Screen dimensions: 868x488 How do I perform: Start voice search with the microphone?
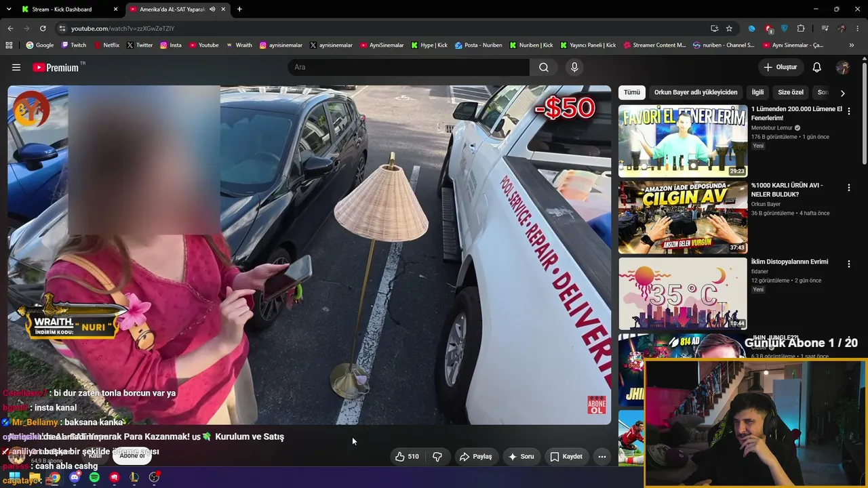(x=574, y=67)
